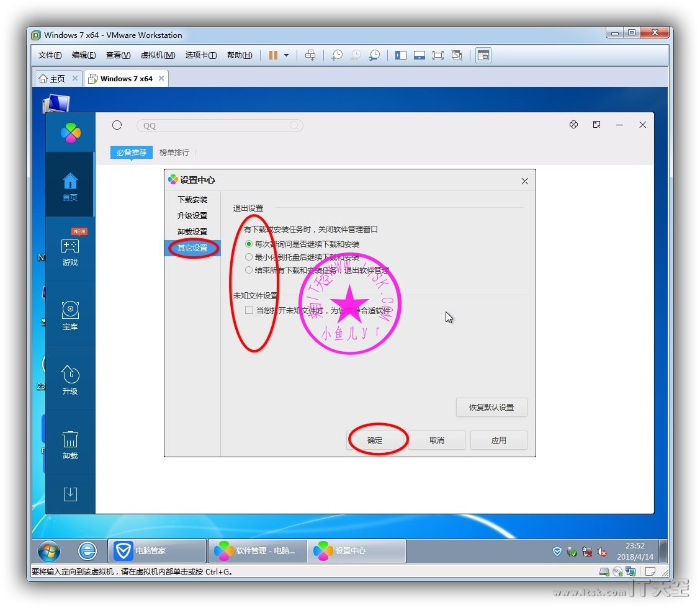Switch to the 榜单排行 tab
The height and width of the screenshot is (608, 700).
pos(174,152)
